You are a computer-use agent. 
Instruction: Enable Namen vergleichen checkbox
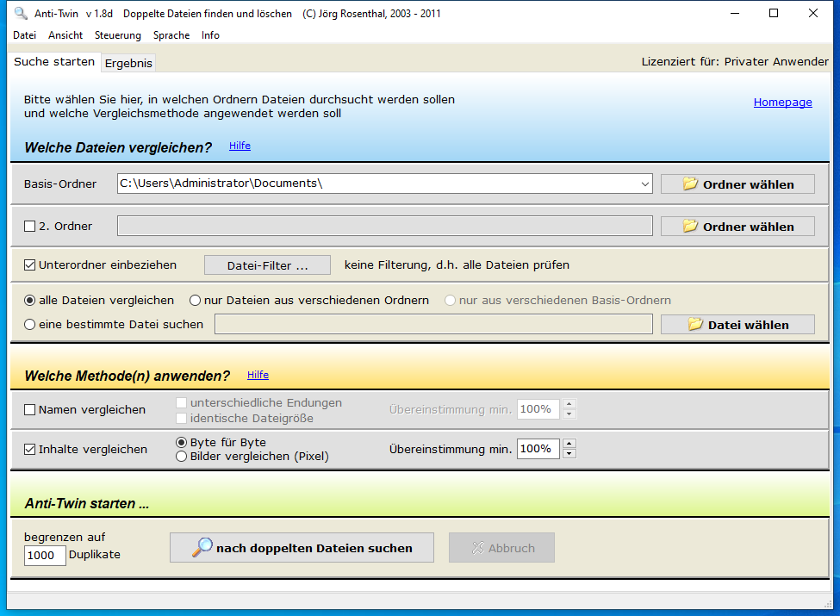click(30, 410)
